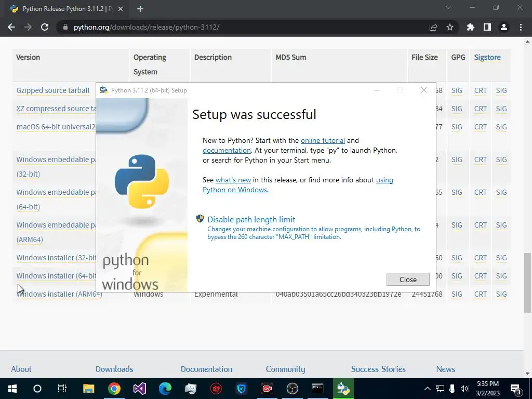The height and width of the screenshot is (399, 532).
Task: Click the Python installer taskbar icon
Action: coord(343,389)
